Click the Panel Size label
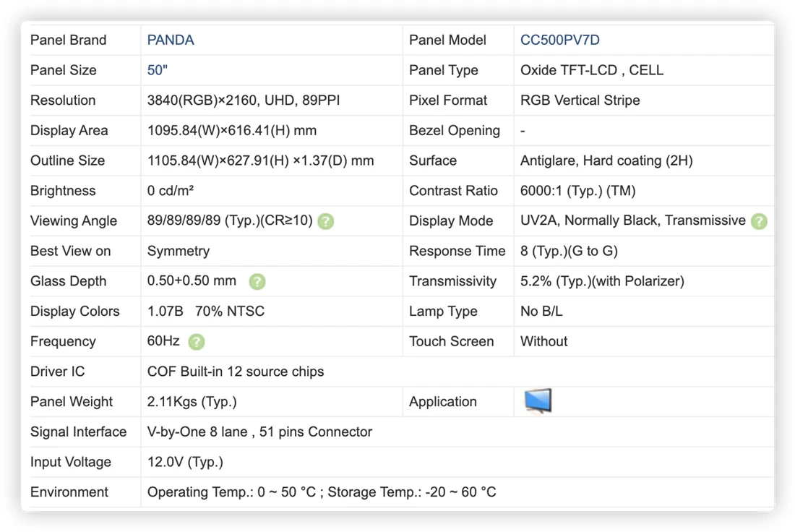 pos(64,70)
